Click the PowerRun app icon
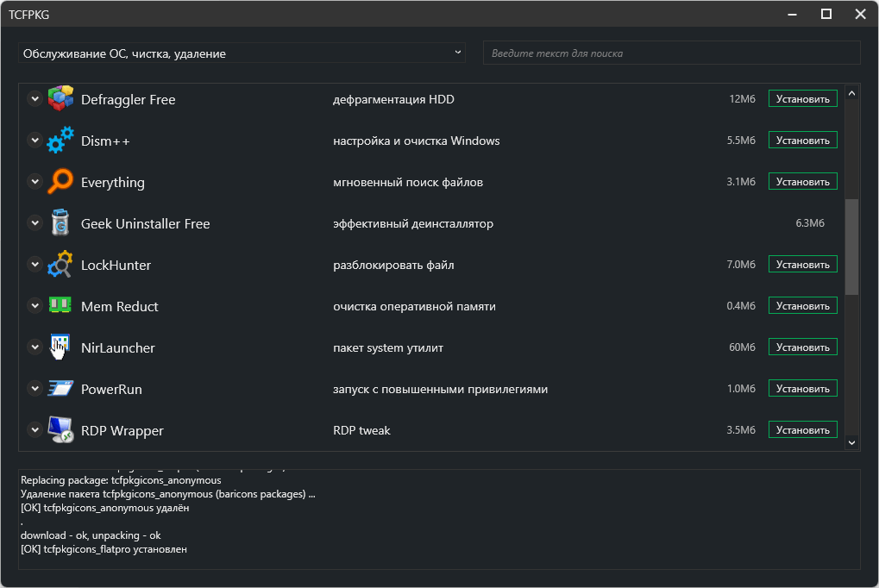The height and width of the screenshot is (588, 879). pyautogui.click(x=60, y=389)
